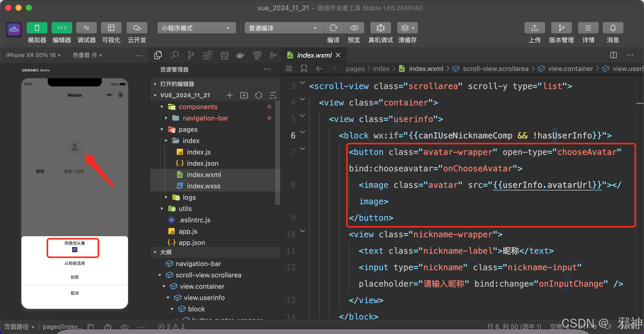This screenshot has height=334, width=644.
Task: Toggle the Simulator (模拟器) panel button
Action: point(37,28)
